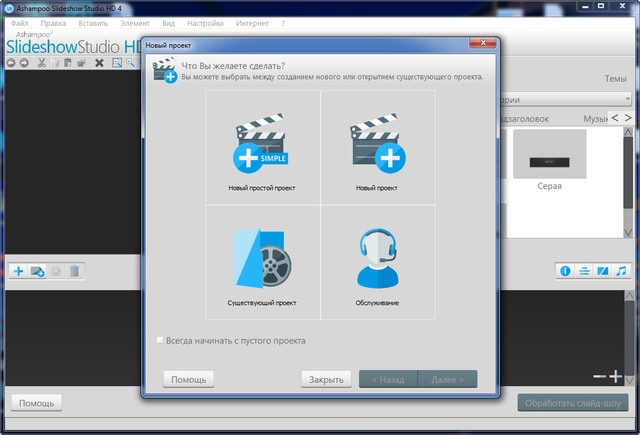Click the music note icon
The image size is (640, 435).
coord(621,271)
